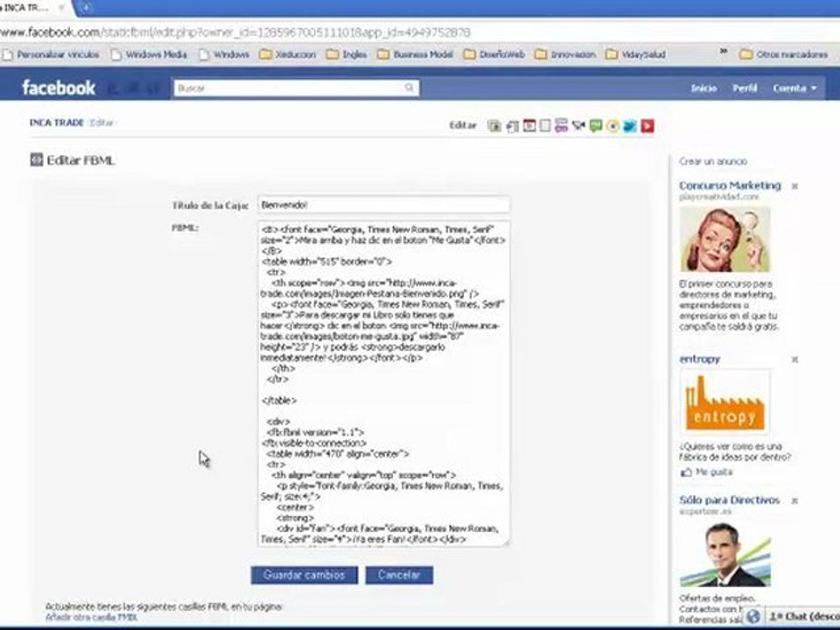Open the blue Twitter bird app icon
This screenshot has height=630, width=840.
click(x=630, y=126)
